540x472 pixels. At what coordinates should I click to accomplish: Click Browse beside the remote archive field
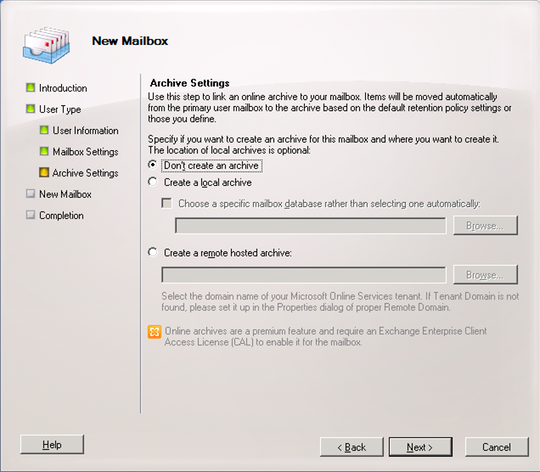click(485, 275)
